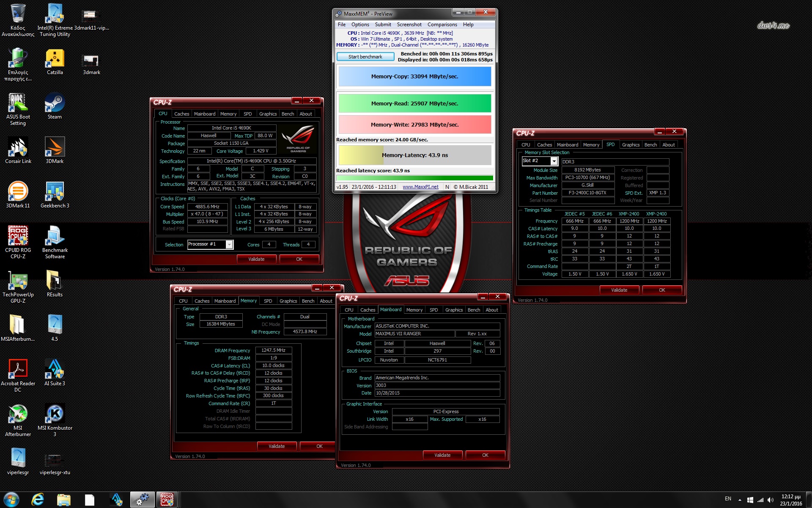Click the Memory-Latency result bar
Screen dimensions: 812x508
(x=415, y=155)
